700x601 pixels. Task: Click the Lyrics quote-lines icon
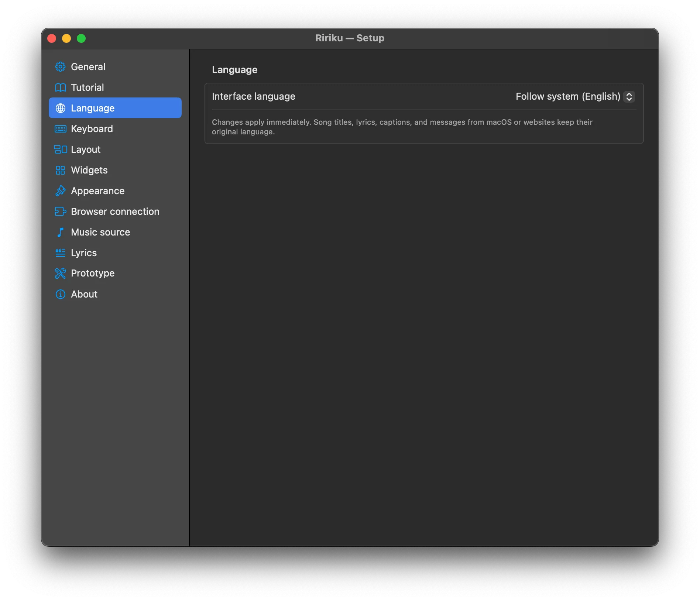(60, 253)
